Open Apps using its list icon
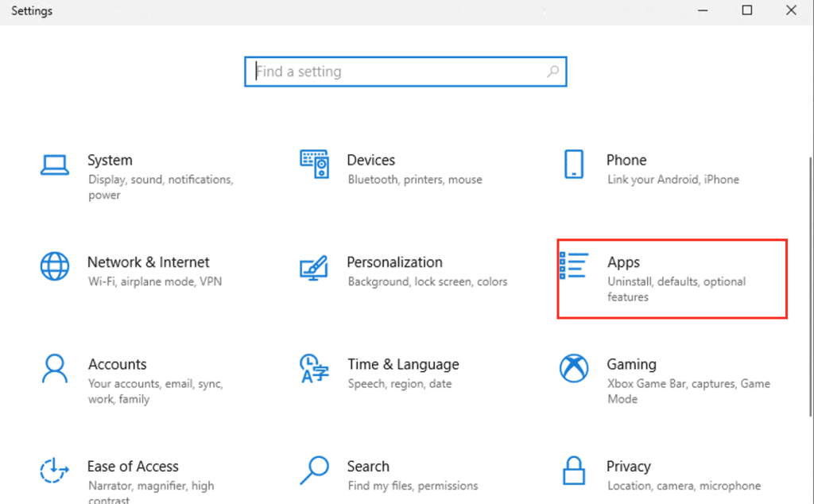This screenshot has width=814, height=504. click(573, 266)
